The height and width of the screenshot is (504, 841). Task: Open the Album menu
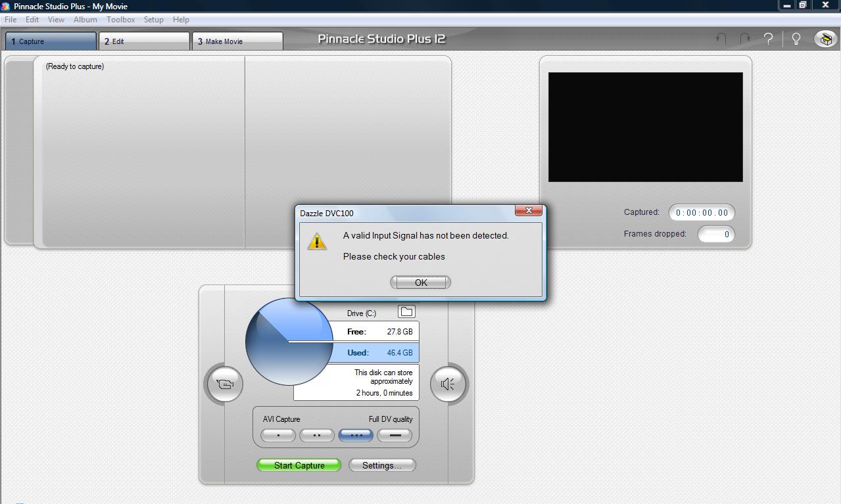pos(85,20)
